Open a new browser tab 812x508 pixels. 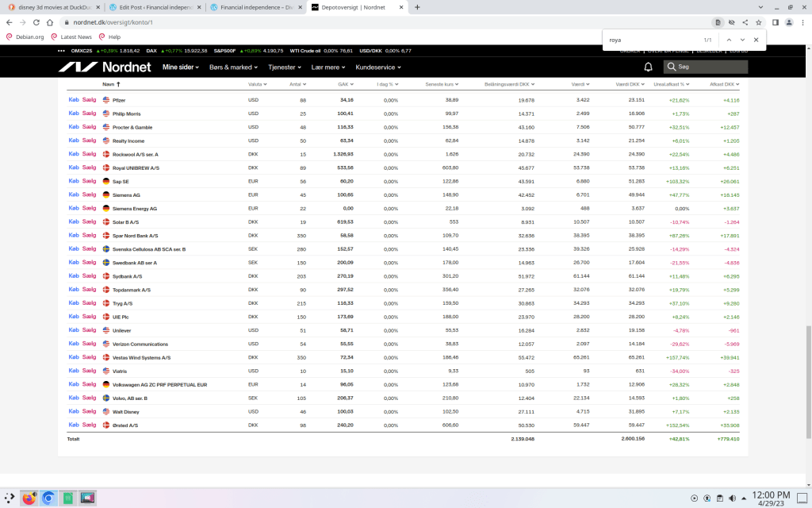tap(418, 7)
